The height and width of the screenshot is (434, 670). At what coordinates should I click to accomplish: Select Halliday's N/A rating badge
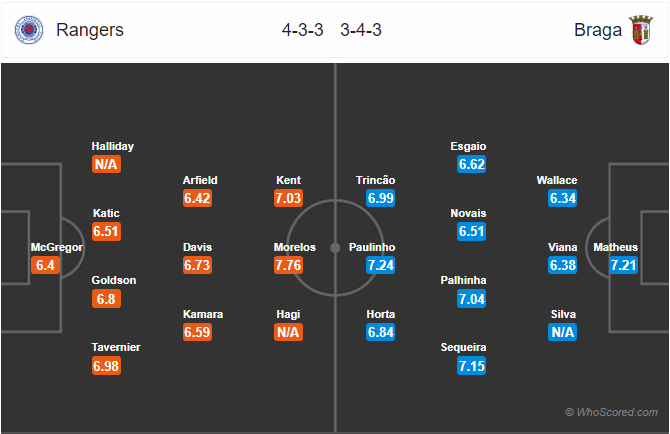[106, 164]
